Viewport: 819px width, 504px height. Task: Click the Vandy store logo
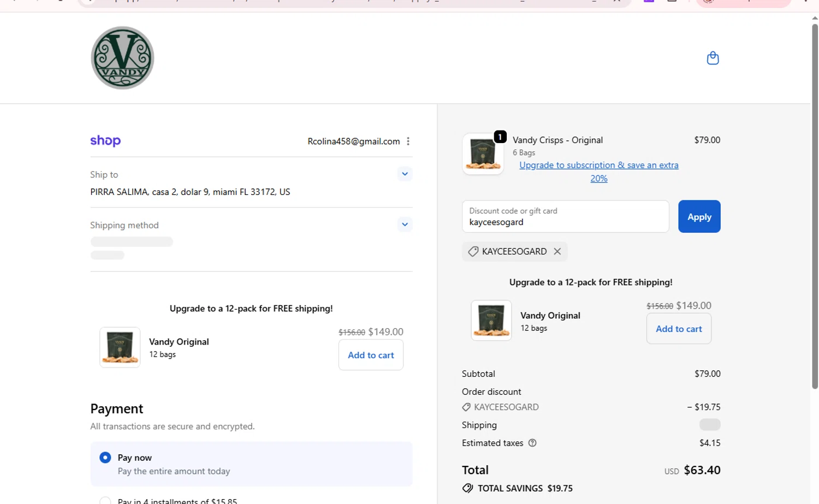coord(122,58)
